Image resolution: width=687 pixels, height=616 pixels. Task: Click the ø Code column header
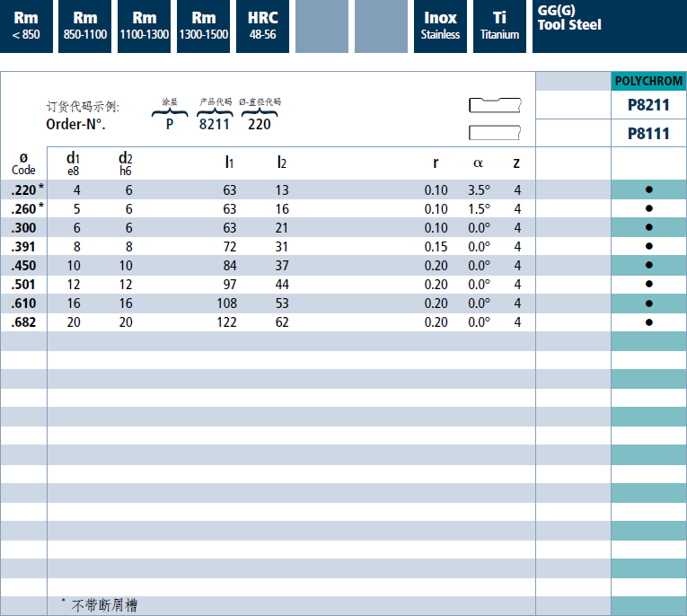(x=23, y=163)
